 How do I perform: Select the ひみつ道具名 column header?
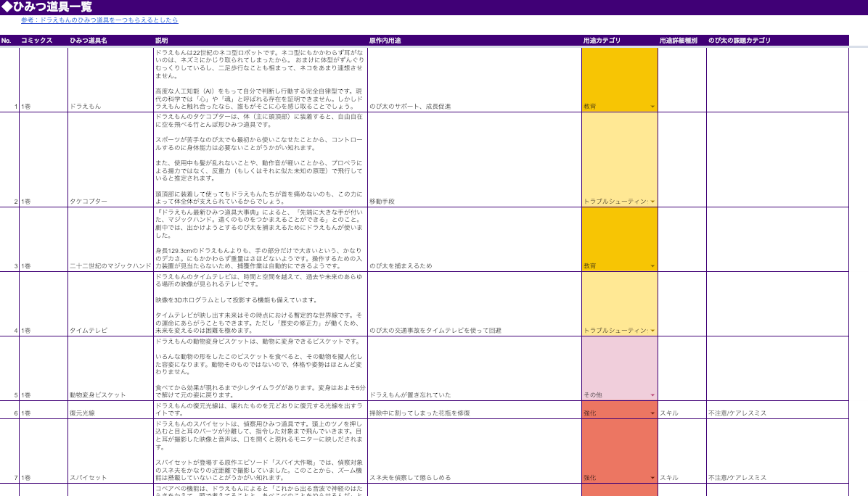coord(89,41)
